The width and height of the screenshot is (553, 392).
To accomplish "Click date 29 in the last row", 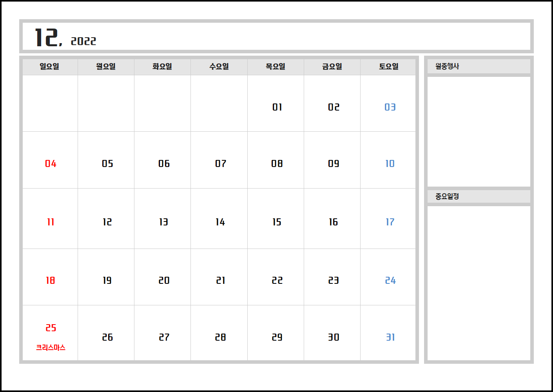I will point(277,337).
